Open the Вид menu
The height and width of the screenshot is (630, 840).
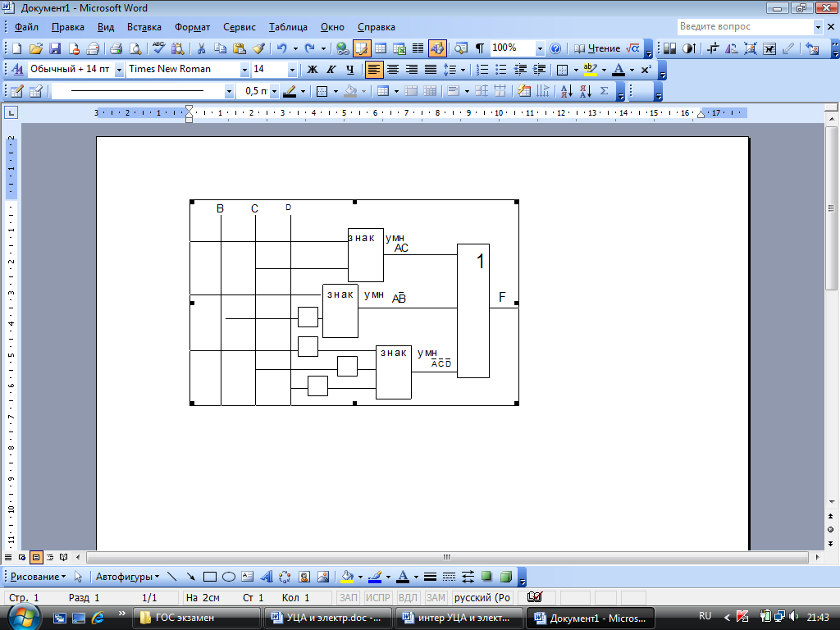[106, 27]
